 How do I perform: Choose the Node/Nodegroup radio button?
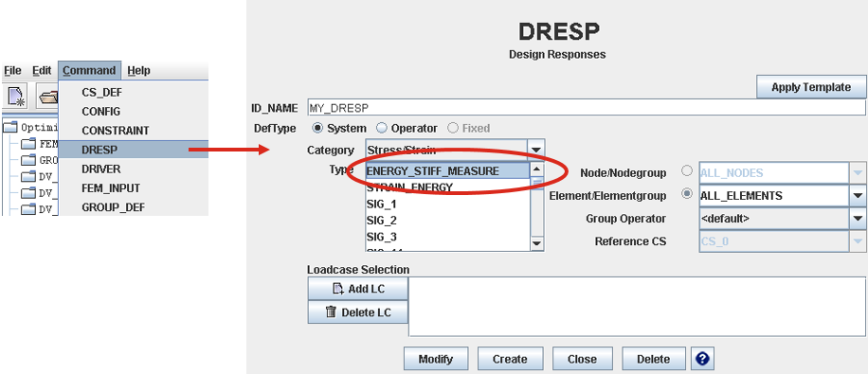pos(687,171)
